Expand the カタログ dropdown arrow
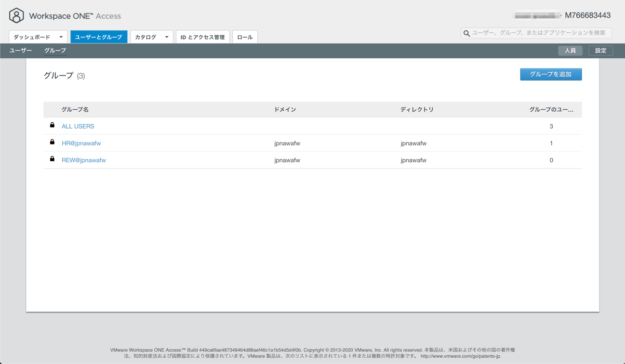The width and height of the screenshot is (625, 364). [167, 37]
